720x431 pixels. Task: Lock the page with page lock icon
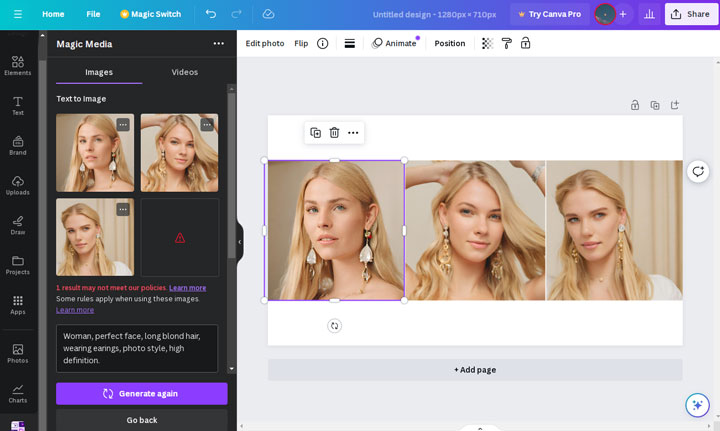[635, 105]
